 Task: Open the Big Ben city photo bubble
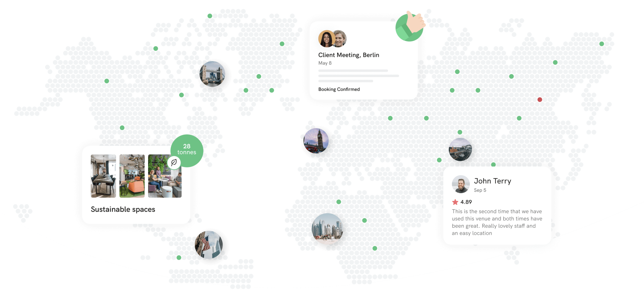point(316,141)
